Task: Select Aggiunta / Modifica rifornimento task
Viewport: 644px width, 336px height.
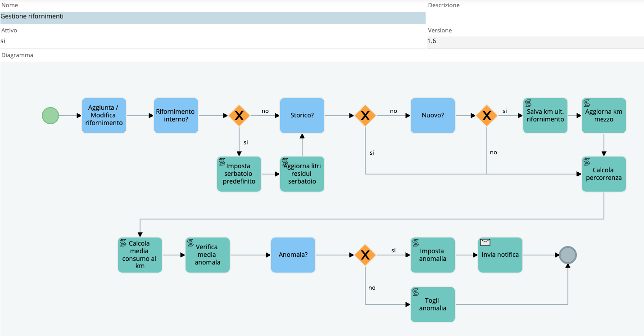Action: pos(104,116)
